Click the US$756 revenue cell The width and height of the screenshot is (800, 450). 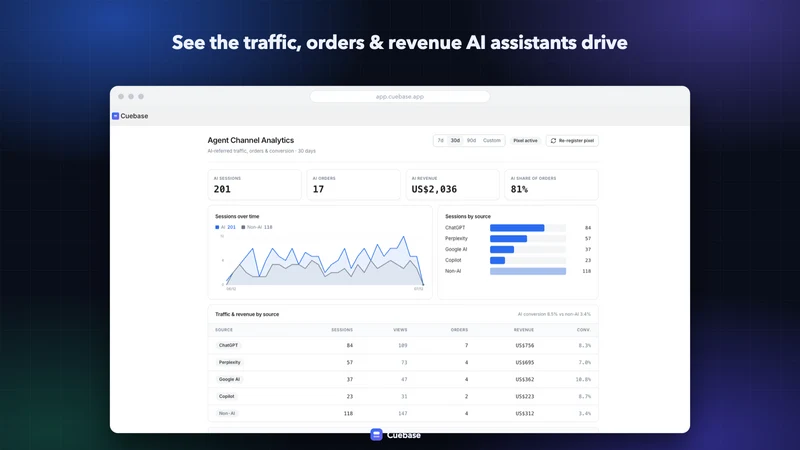(x=524, y=345)
